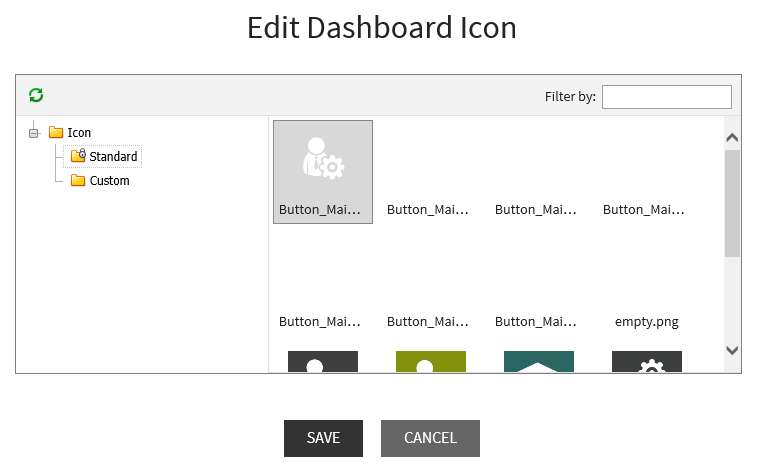Open the Standard folder in the tree

pyautogui.click(x=112, y=156)
